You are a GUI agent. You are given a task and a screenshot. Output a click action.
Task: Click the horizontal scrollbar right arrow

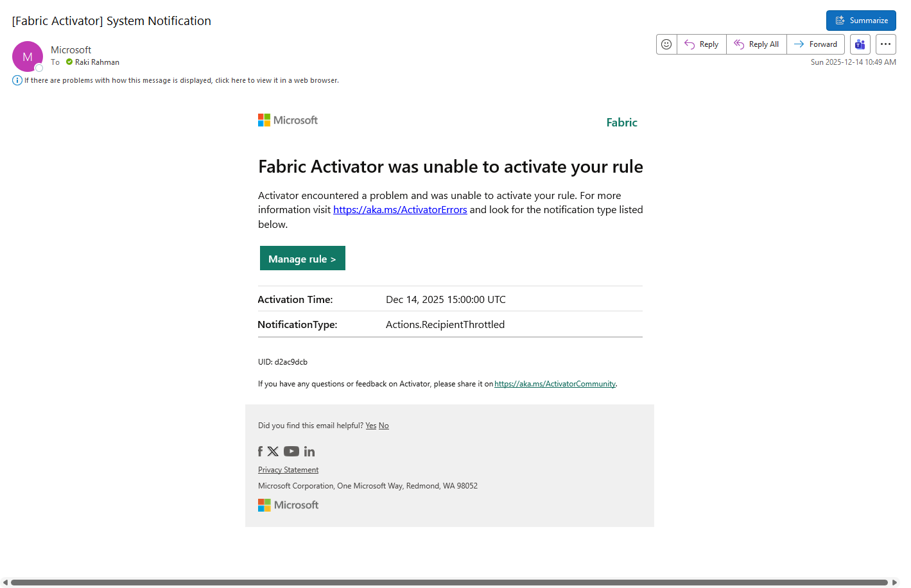(x=894, y=583)
